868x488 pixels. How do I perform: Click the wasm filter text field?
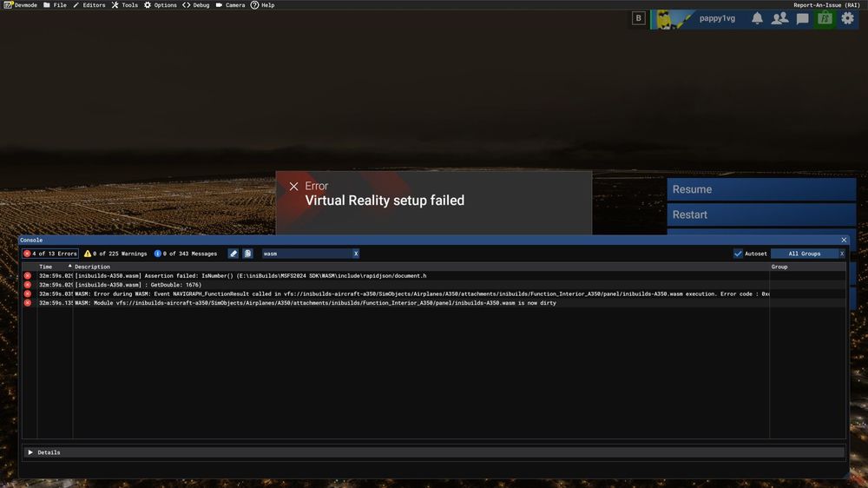click(304, 254)
